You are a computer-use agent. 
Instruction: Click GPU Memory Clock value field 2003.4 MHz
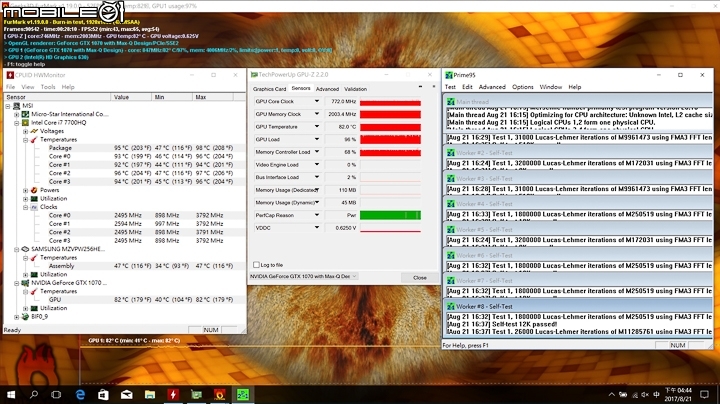[341, 114]
